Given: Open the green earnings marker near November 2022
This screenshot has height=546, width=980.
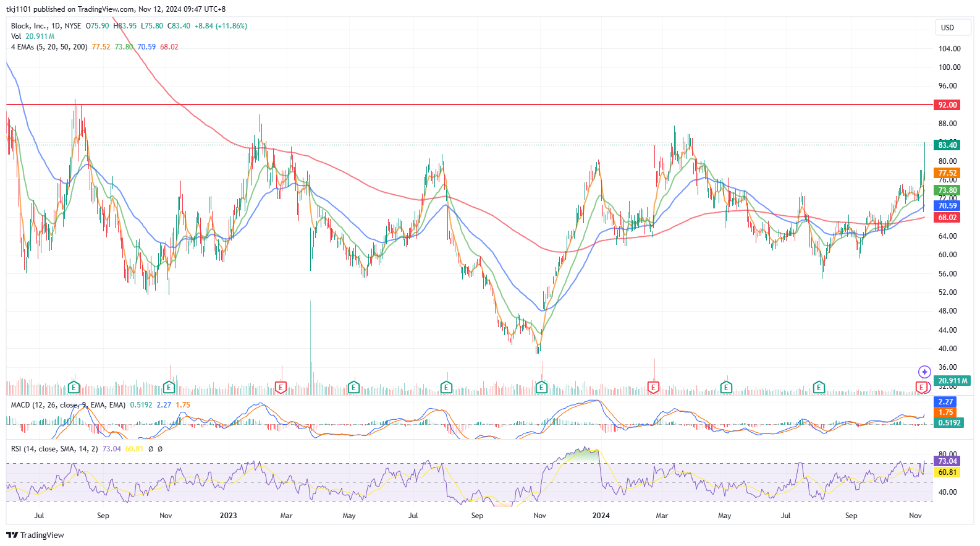Looking at the screenshot, I should (169, 388).
